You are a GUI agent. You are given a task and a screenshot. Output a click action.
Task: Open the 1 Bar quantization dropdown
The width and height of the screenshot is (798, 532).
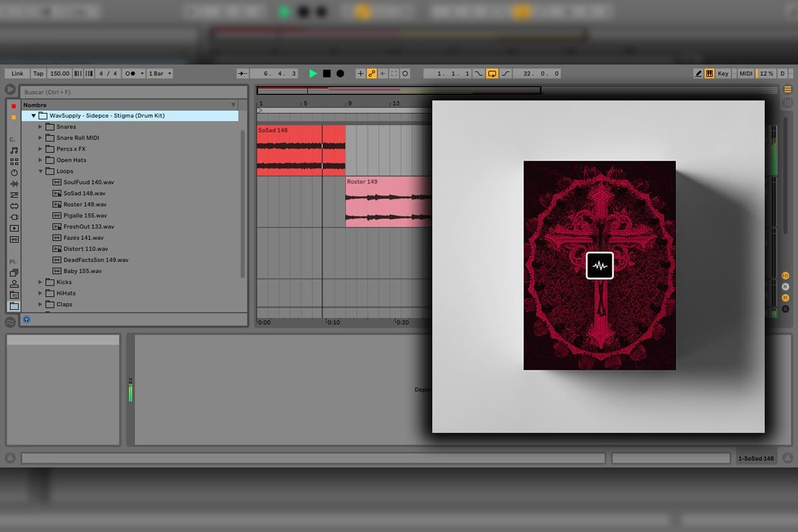click(x=158, y=73)
